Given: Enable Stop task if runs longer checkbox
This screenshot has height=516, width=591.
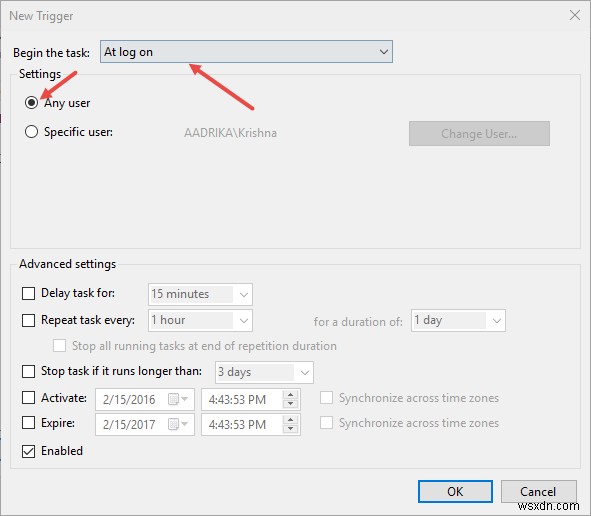Looking at the screenshot, I should pos(28,371).
